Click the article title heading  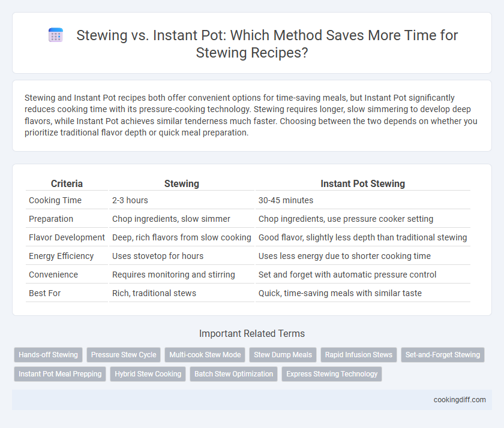267,44
